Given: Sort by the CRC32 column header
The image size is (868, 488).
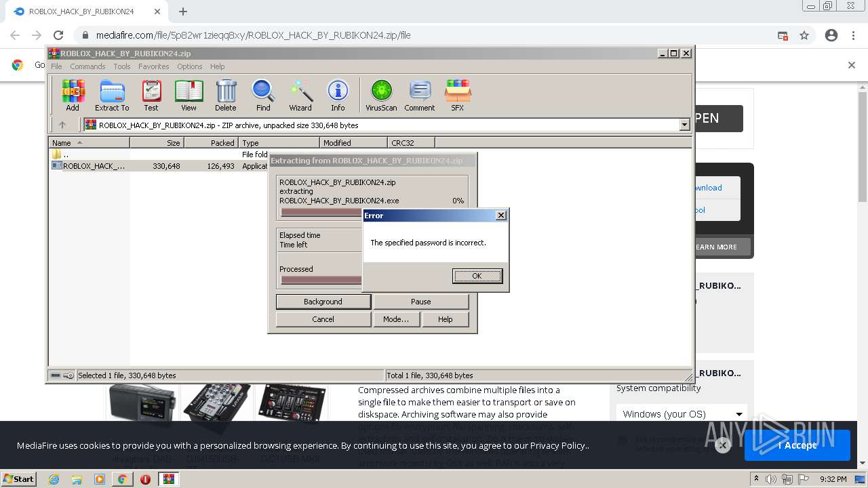Looking at the screenshot, I should coord(411,142).
